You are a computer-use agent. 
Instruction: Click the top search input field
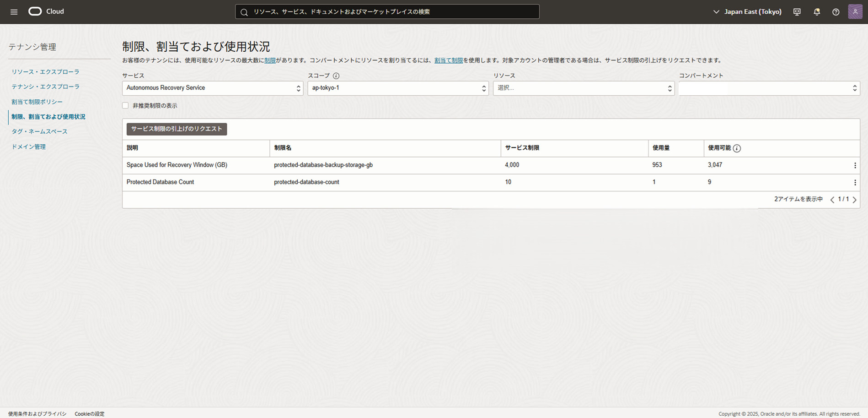[387, 12]
